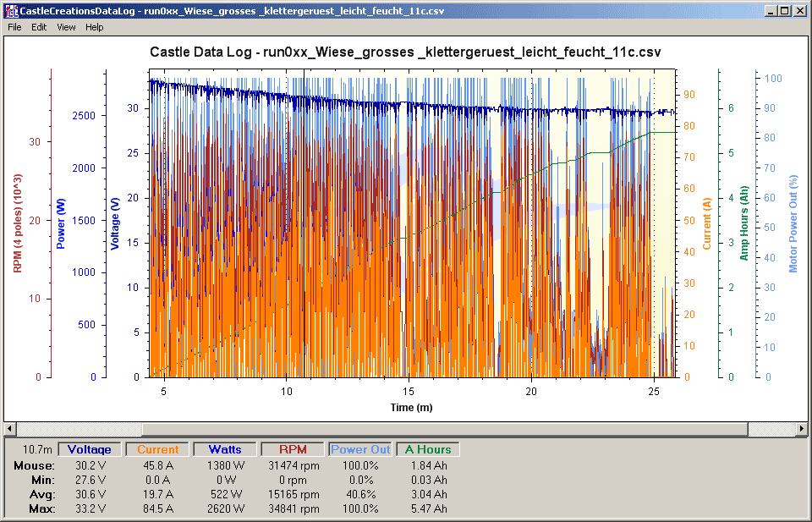Open the File menu
The image size is (812, 522).
(x=14, y=27)
